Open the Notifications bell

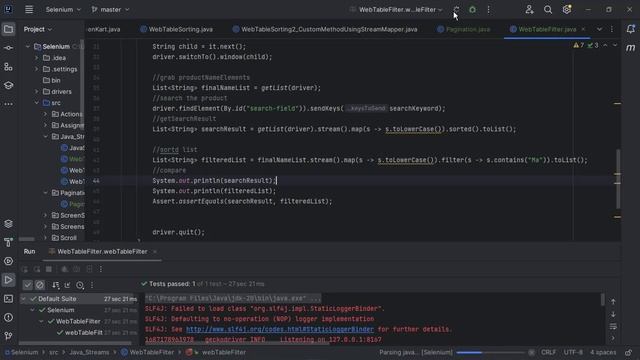click(631, 29)
